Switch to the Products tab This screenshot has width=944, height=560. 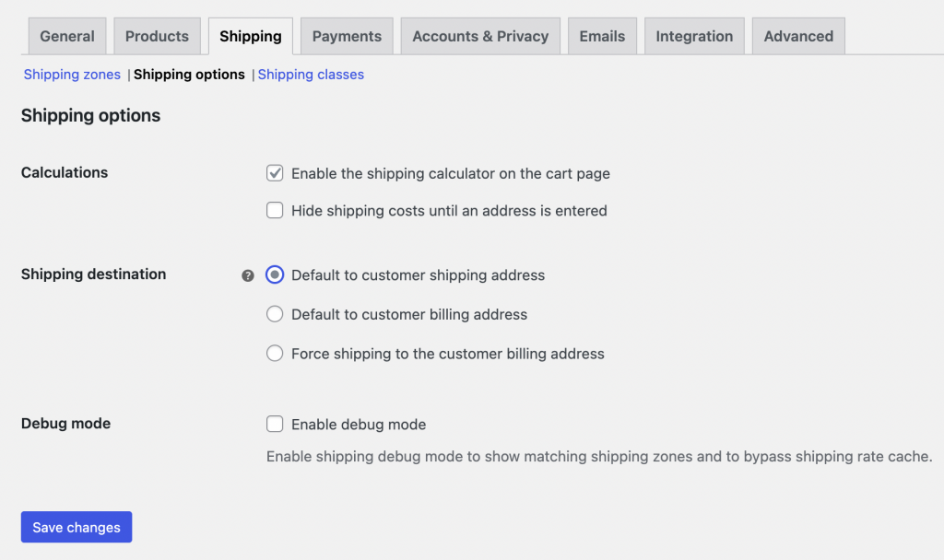(x=157, y=35)
